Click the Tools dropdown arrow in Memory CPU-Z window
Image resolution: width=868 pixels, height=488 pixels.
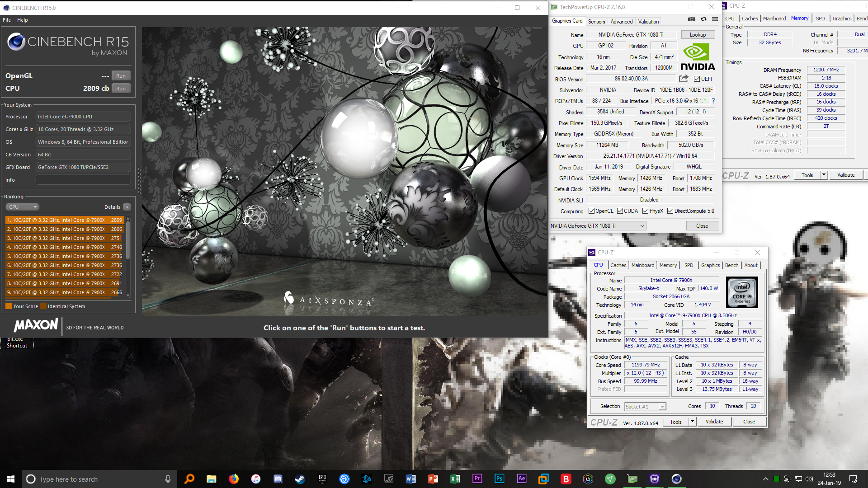[x=824, y=175]
